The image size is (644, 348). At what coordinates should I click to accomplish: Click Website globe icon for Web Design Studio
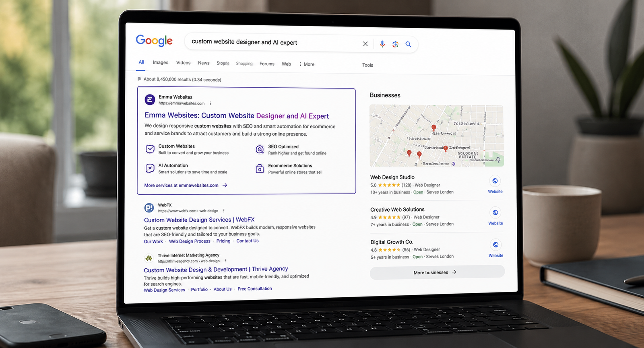(x=495, y=181)
